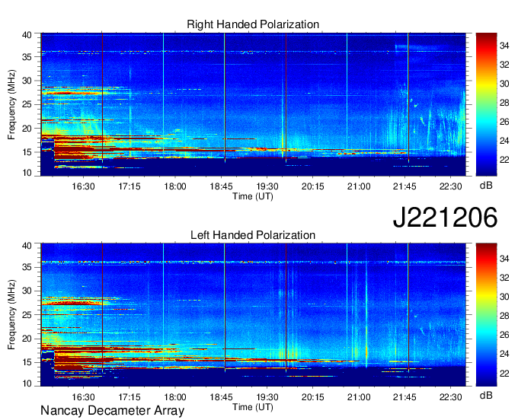Image resolution: width=518 pixels, height=420 pixels.
Task: Click 20:15 tick on Right Handed time axis
Action: (x=313, y=186)
